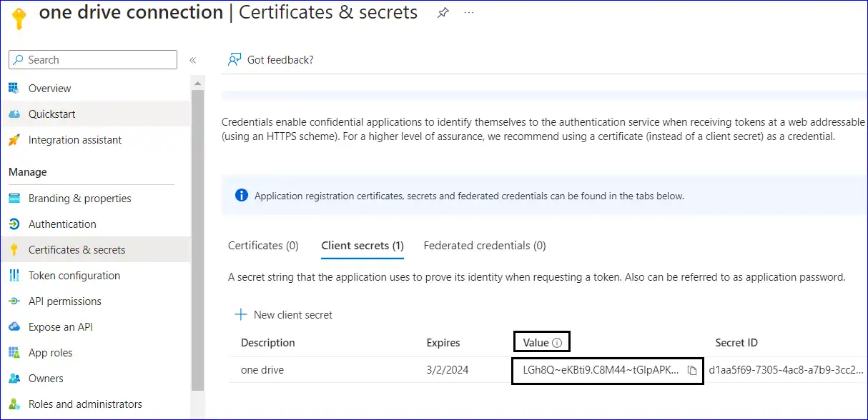Switch to Federated credentials (0) tab
868x420 pixels.
tap(484, 246)
